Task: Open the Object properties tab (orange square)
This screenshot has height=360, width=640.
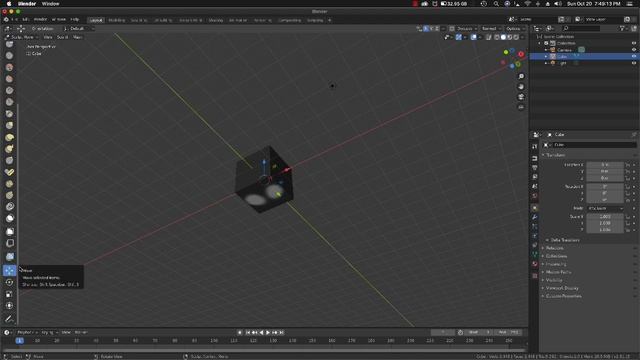Action: click(535, 208)
